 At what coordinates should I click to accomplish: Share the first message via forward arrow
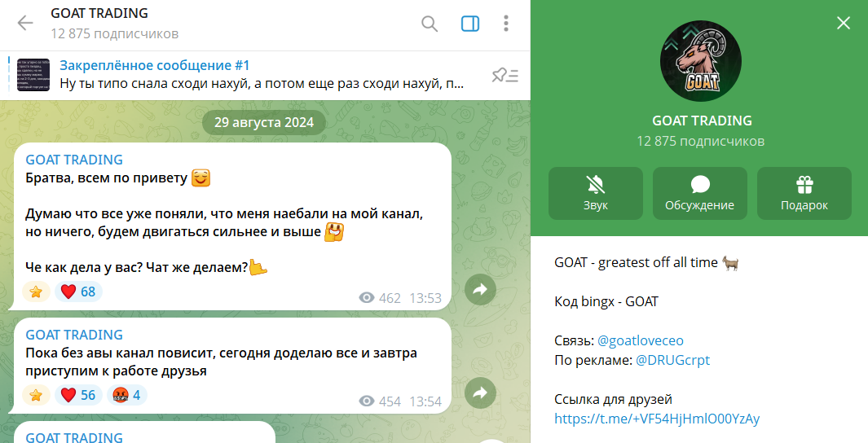pyautogui.click(x=480, y=288)
